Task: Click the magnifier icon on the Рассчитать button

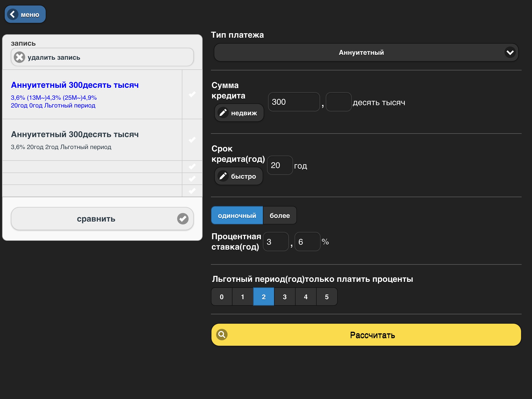Action: (222, 335)
